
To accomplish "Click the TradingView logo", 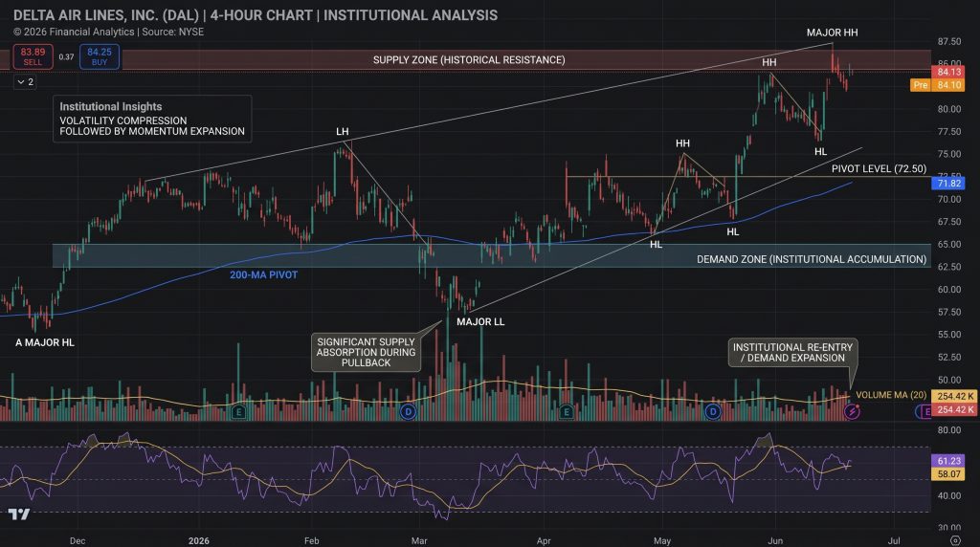I will click(19, 514).
